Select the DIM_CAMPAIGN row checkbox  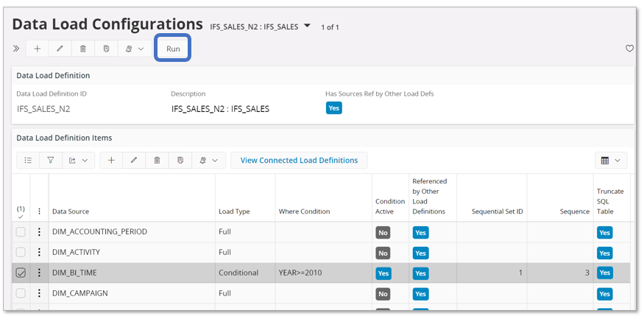point(21,293)
